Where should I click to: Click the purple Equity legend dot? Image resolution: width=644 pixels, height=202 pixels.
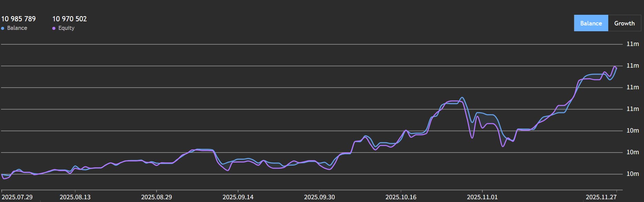[x=54, y=29]
